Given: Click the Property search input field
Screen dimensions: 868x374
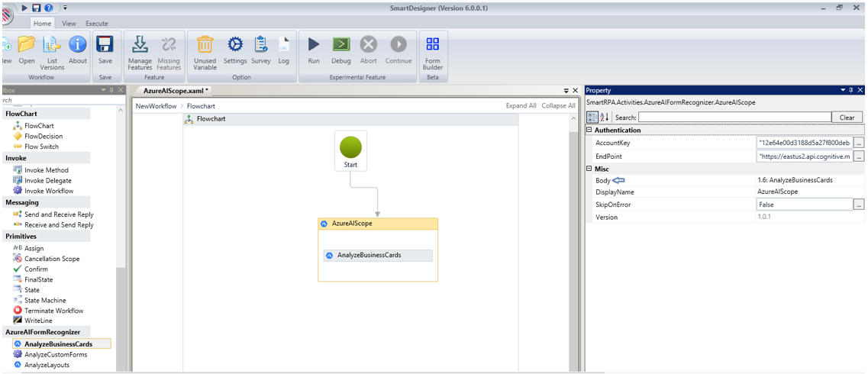Looking at the screenshot, I should (734, 118).
